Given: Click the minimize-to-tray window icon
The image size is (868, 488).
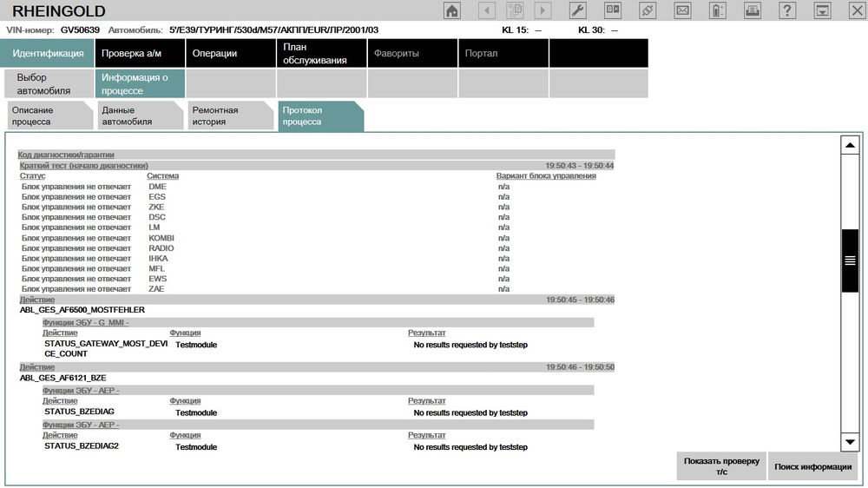Looking at the screenshot, I should pyautogui.click(x=822, y=11).
